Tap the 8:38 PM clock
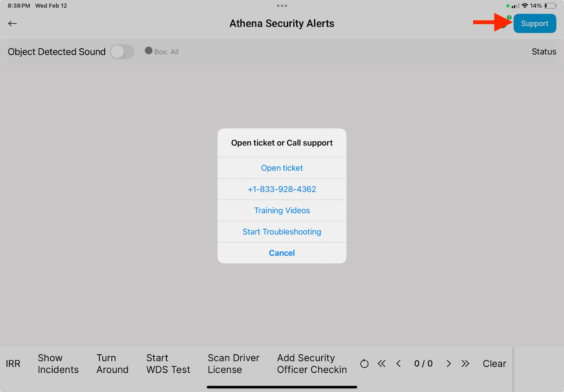This screenshot has width=564, height=392. pos(19,6)
